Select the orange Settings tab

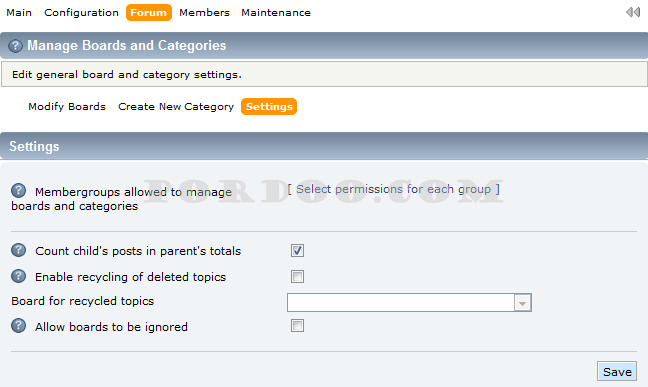pyautogui.click(x=269, y=107)
